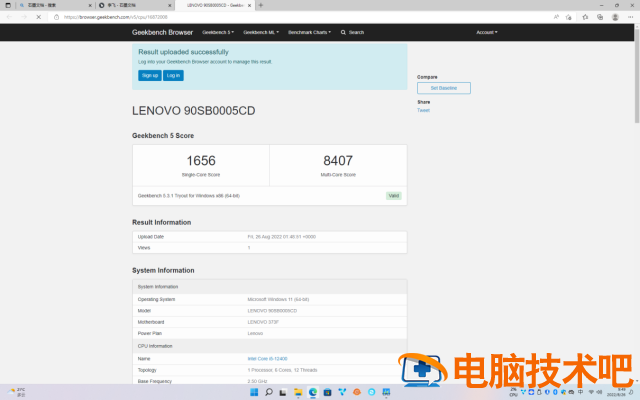Click the light blue round app on taskbar
Screen dimensions: 640x400
(371, 392)
